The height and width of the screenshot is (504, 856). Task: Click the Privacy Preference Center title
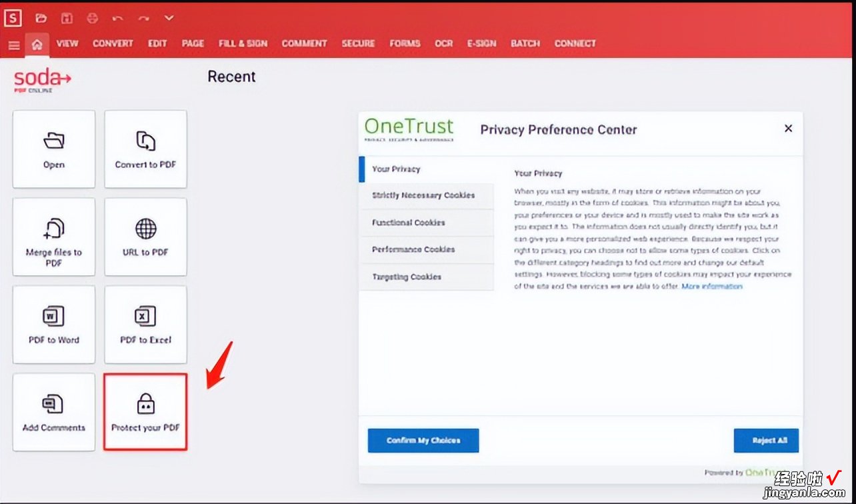coord(559,130)
